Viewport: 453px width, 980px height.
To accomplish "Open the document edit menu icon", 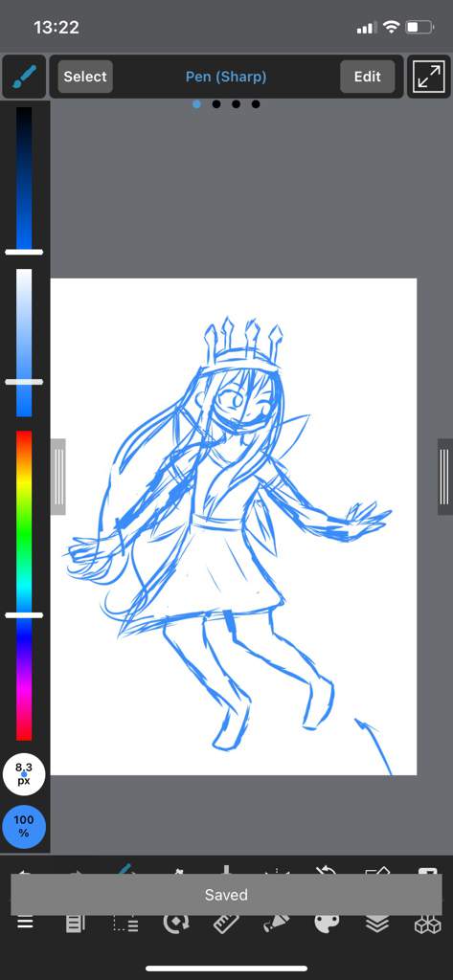I will point(75,924).
